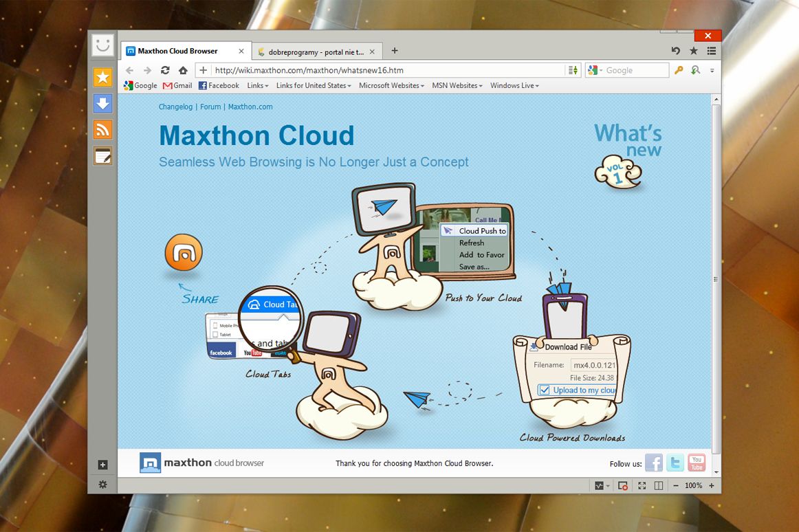Click the Facebook follow icon
This screenshot has width=799, height=532.
(x=654, y=463)
